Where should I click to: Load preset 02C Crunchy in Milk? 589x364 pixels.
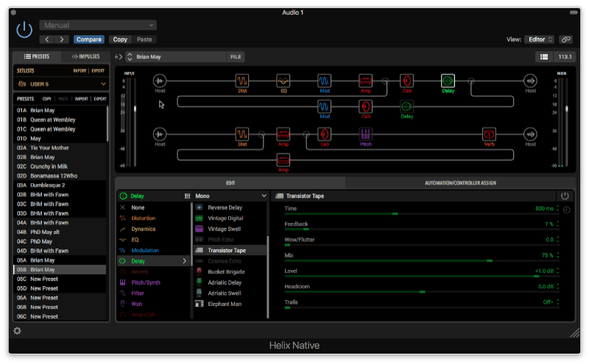point(60,166)
